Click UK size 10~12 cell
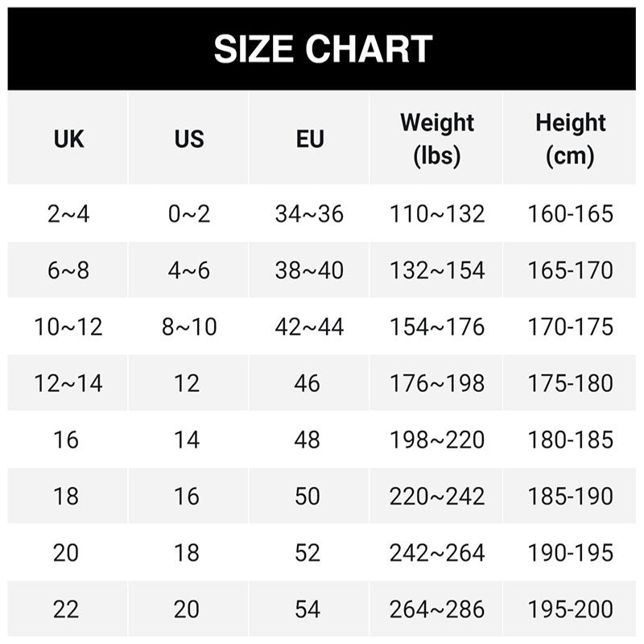The height and width of the screenshot is (644, 644). 68,327
